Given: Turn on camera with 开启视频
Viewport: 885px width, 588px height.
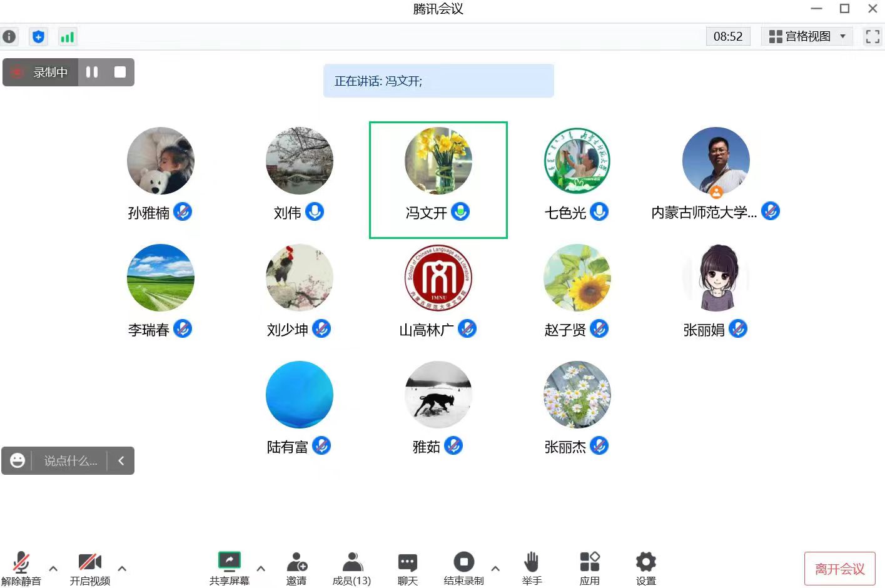Looking at the screenshot, I should point(89,568).
